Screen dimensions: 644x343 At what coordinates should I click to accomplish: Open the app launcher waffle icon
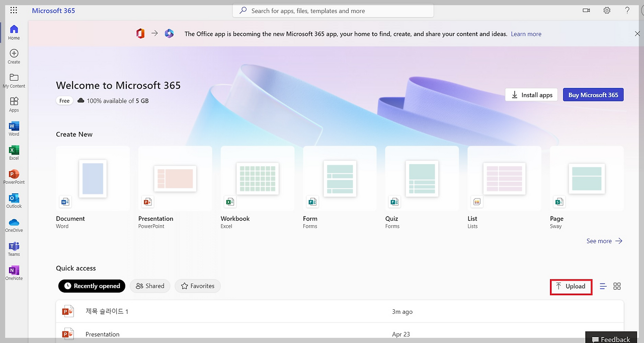[14, 10]
